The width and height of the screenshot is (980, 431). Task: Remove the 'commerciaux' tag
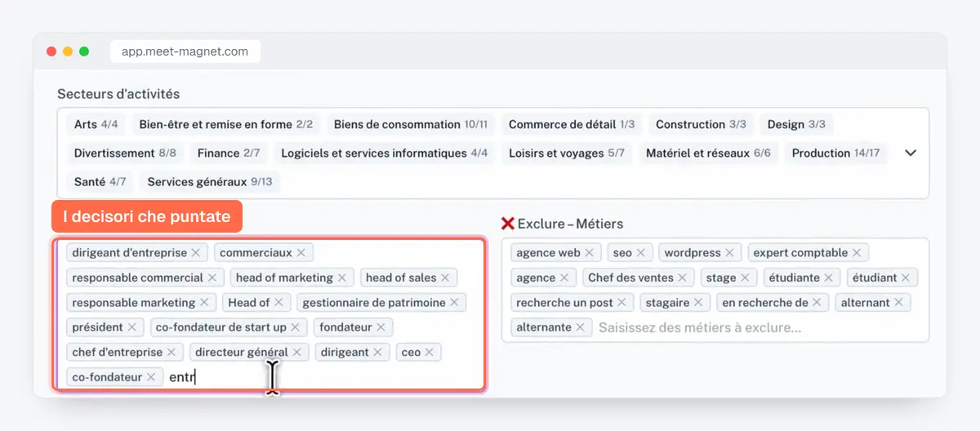click(x=301, y=253)
